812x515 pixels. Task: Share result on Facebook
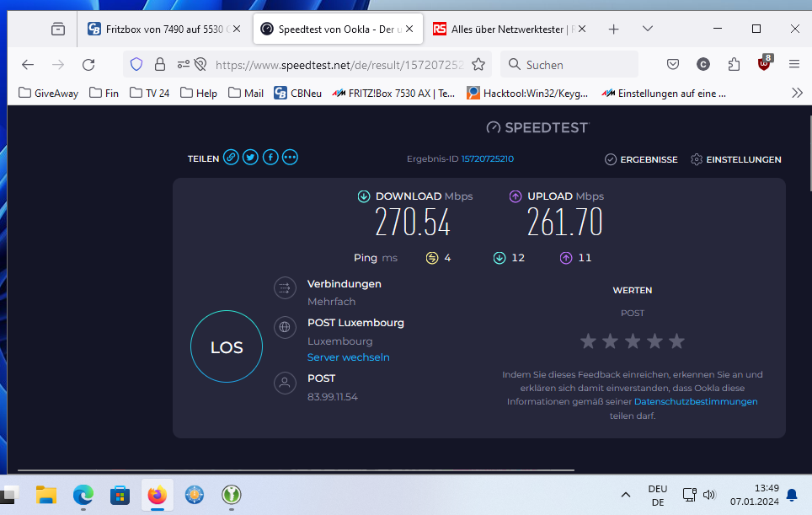coord(270,157)
